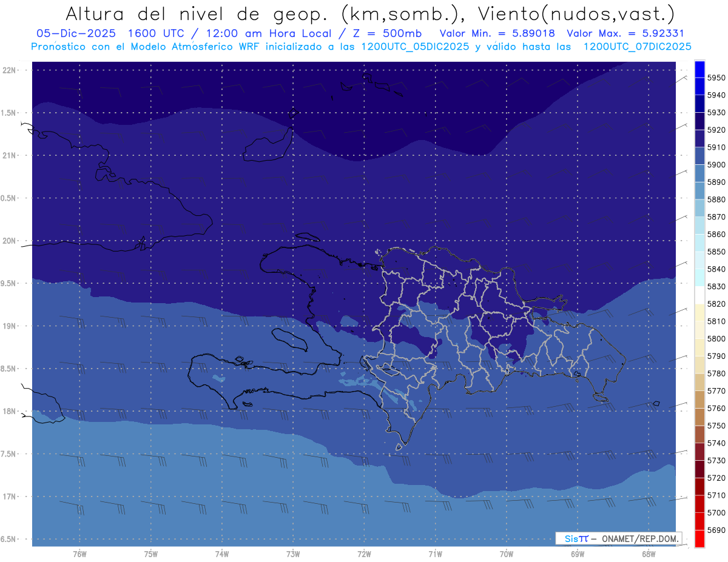
Task: Click the latitude axis label "18N"
Action: 10,411
